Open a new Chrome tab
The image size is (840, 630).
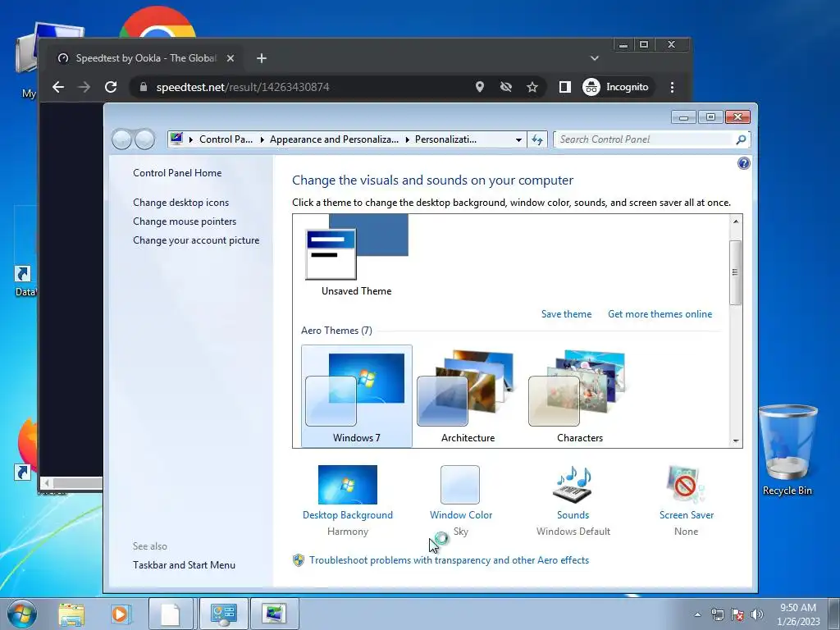point(262,58)
